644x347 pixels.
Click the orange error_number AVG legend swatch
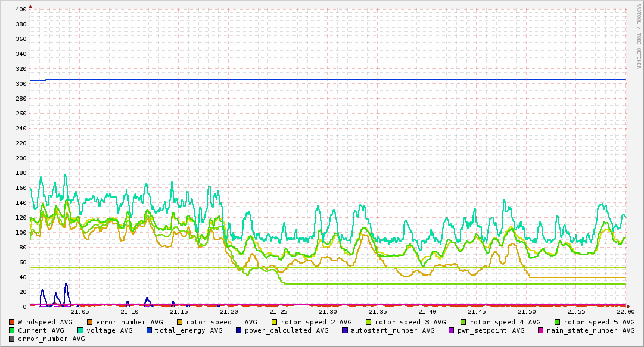(90, 322)
